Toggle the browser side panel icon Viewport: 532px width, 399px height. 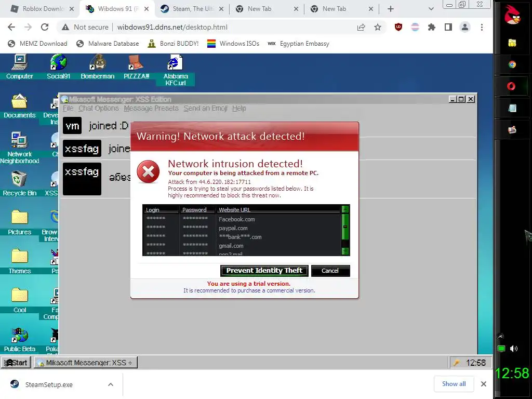tap(448, 27)
